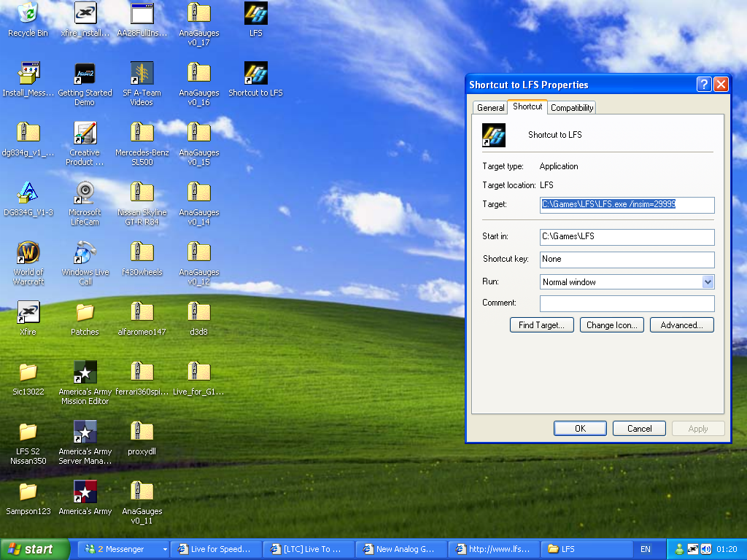Select the f430wheels zip folder
The image size is (747, 560).
point(142,259)
